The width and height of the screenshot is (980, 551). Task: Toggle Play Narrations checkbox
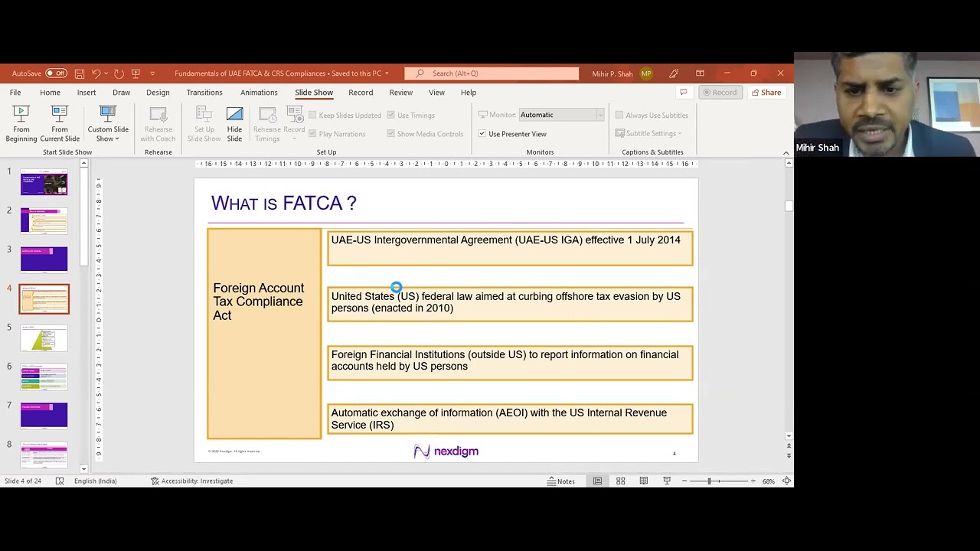[312, 134]
